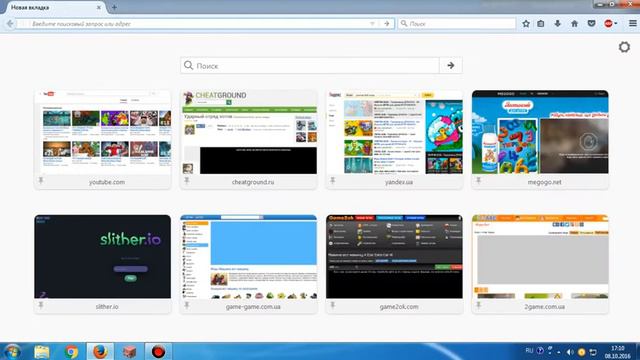Bookmark this page with star icon
This screenshot has width=640, height=360.
click(526, 24)
